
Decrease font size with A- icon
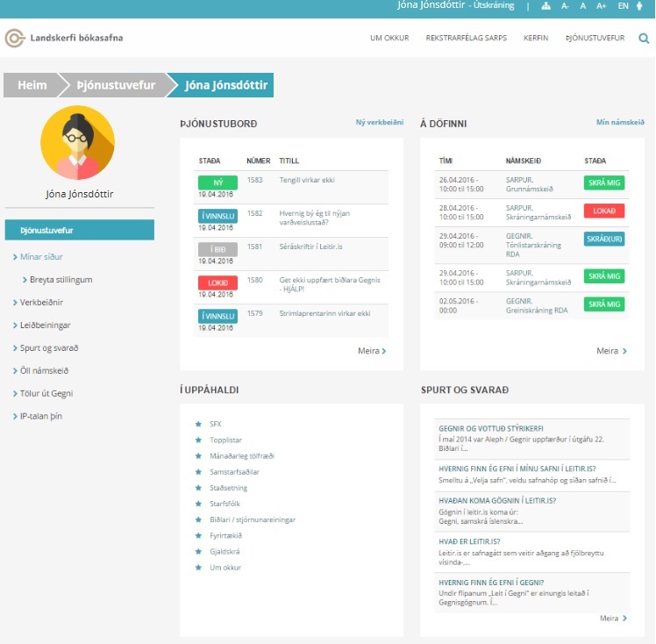565,6
